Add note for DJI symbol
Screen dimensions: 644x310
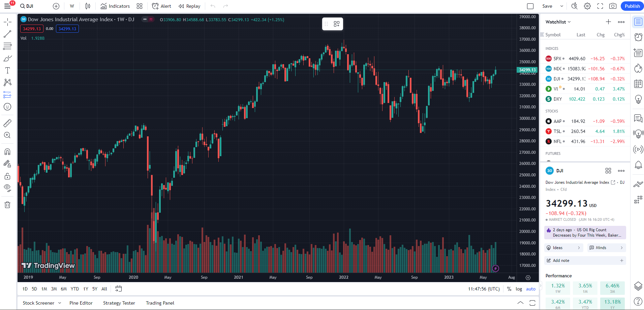585,261
